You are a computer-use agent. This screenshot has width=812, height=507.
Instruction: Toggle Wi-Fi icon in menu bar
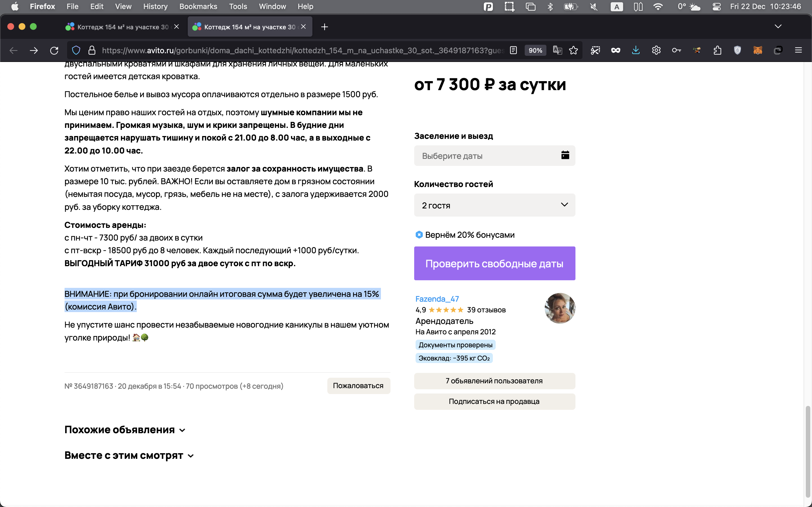point(658,7)
